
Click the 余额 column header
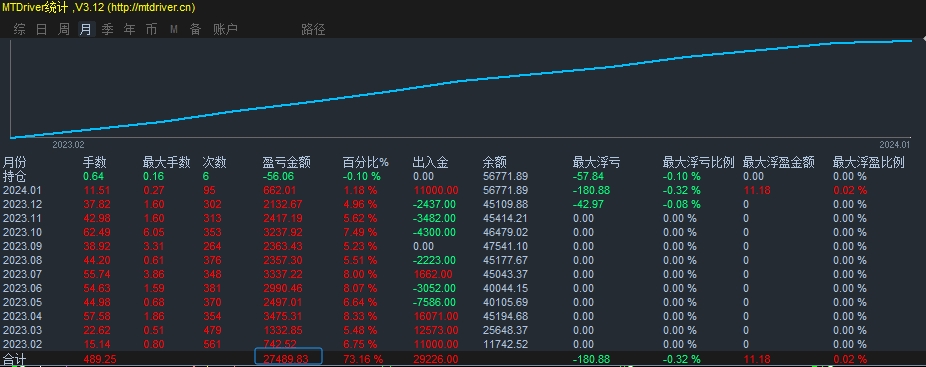coord(494,162)
